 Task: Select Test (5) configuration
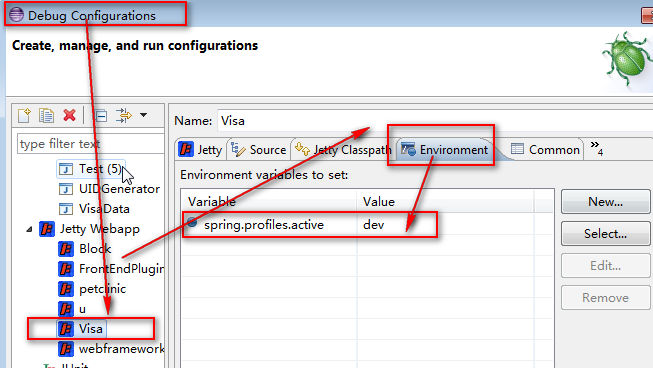(100, 169)
